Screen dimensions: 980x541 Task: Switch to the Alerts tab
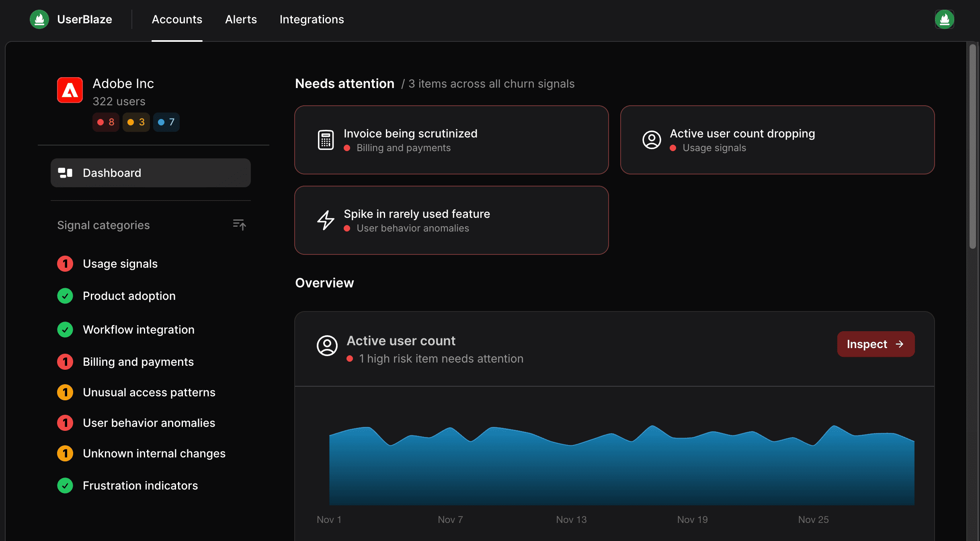click(x=241, y=19)
